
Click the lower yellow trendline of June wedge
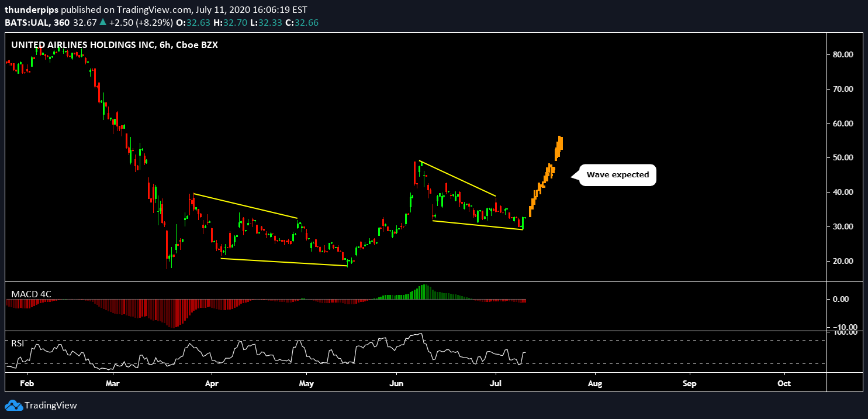478,225
